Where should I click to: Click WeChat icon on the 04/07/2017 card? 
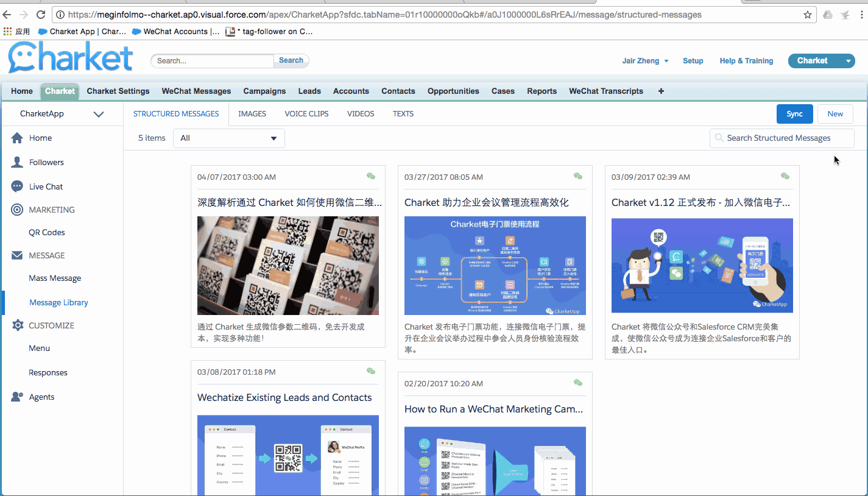371,177
